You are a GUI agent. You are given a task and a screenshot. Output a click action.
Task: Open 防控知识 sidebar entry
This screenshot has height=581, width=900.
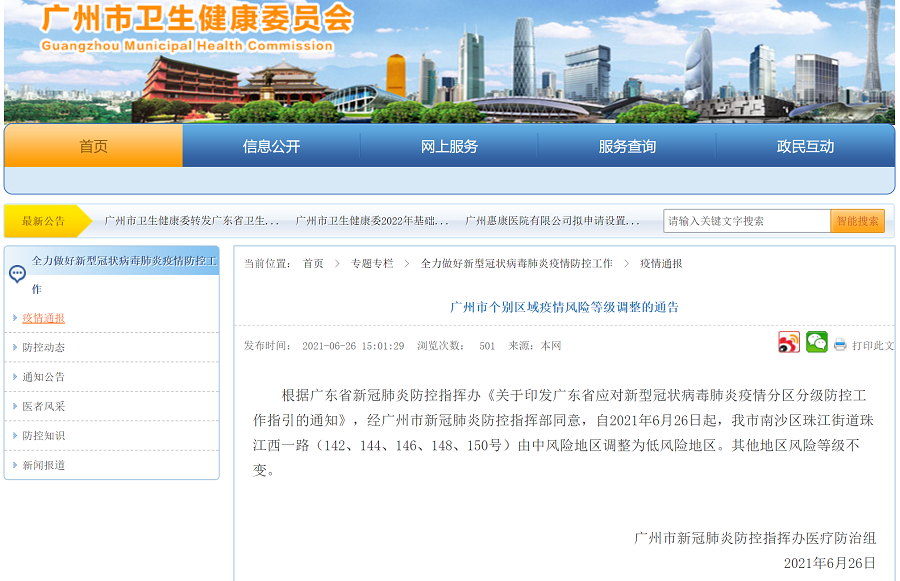pos(43,436)
